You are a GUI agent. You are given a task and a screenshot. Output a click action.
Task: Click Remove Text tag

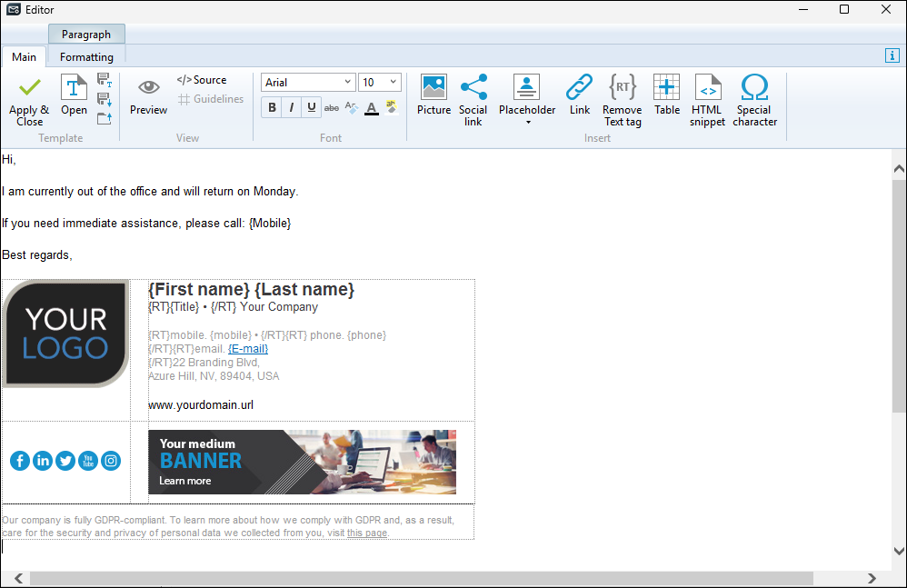point(622,98)
